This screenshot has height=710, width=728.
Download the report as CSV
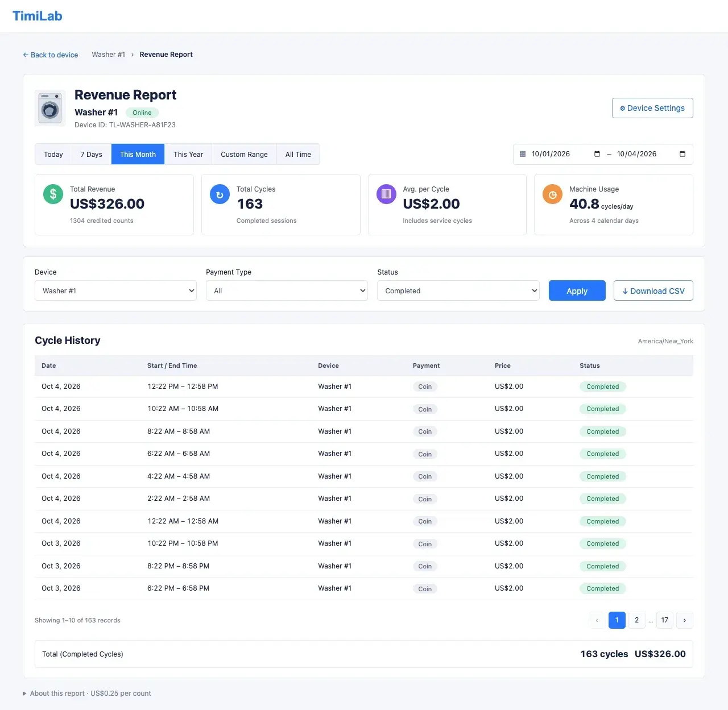coord(653,290)
